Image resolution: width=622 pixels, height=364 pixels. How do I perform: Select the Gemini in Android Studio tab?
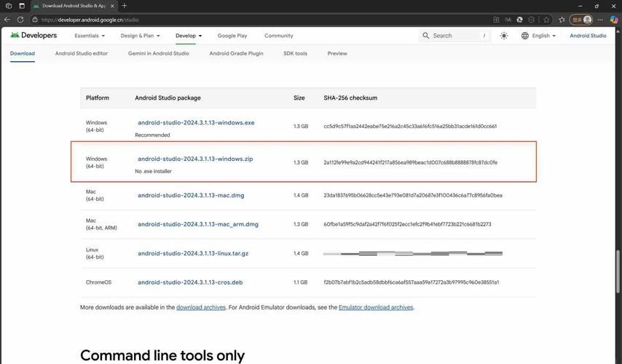point(158,54)
